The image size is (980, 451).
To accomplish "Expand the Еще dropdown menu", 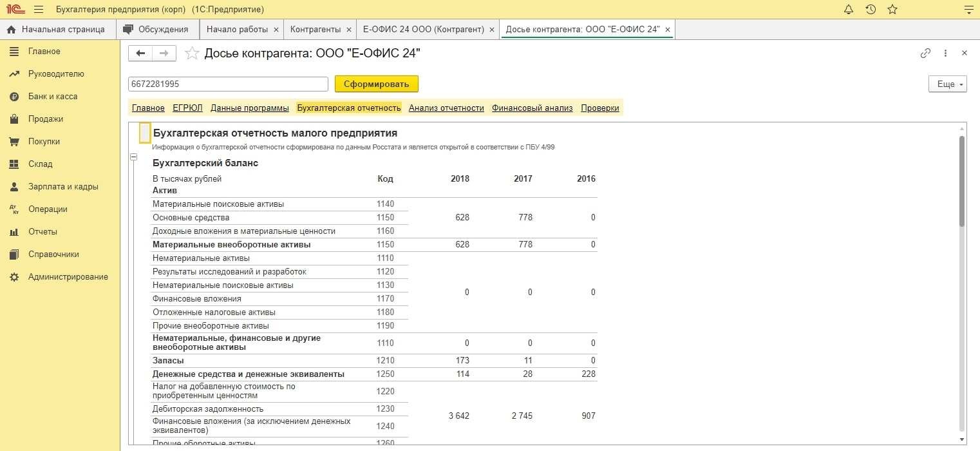I will click(x=947, y=84).
